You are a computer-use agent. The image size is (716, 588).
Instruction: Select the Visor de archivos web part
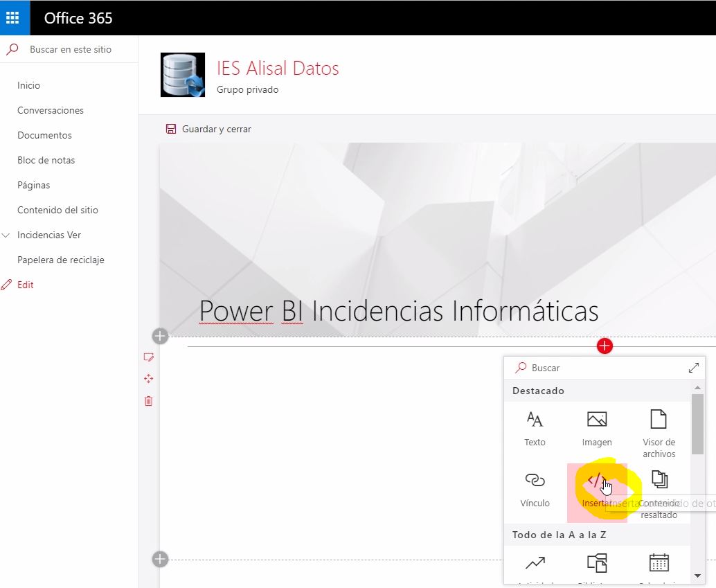click(x=659, y=433)
